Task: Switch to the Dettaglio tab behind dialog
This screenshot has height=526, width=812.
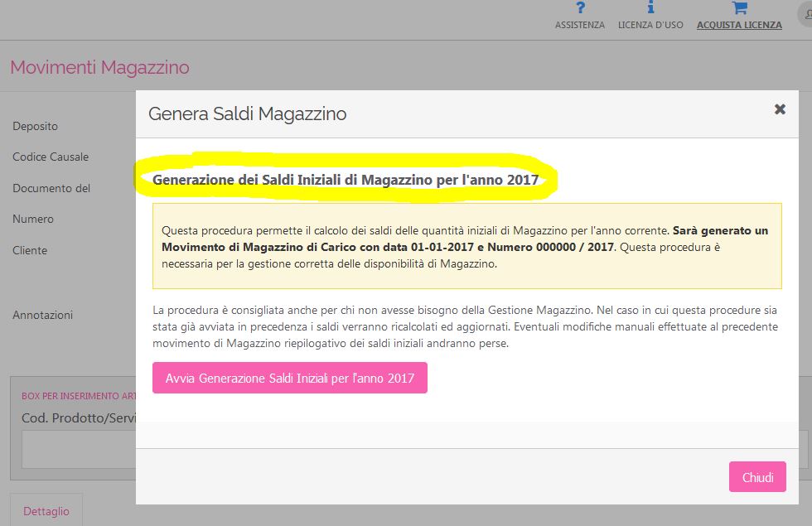Action: [46, 511]
